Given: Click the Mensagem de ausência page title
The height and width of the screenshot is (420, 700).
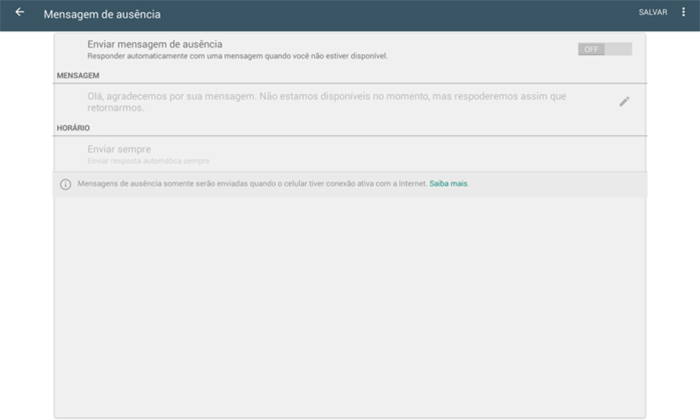Looking at the screenshot, I should (102, 15).
